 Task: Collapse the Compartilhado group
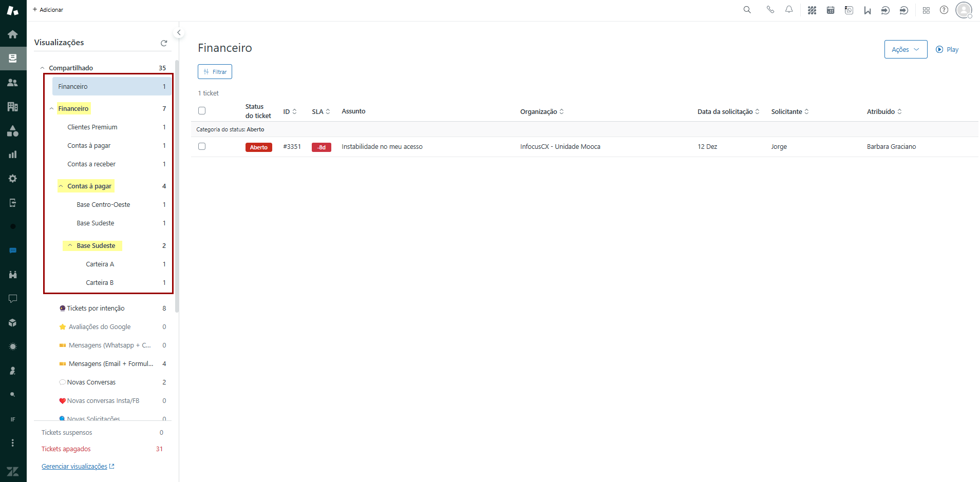[x=43, y=68]
